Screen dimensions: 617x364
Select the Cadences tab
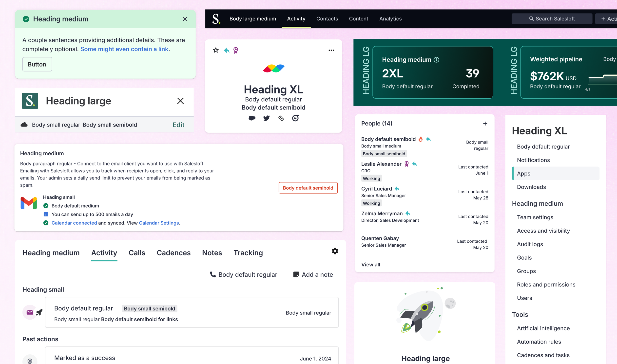tap(174, 253)
